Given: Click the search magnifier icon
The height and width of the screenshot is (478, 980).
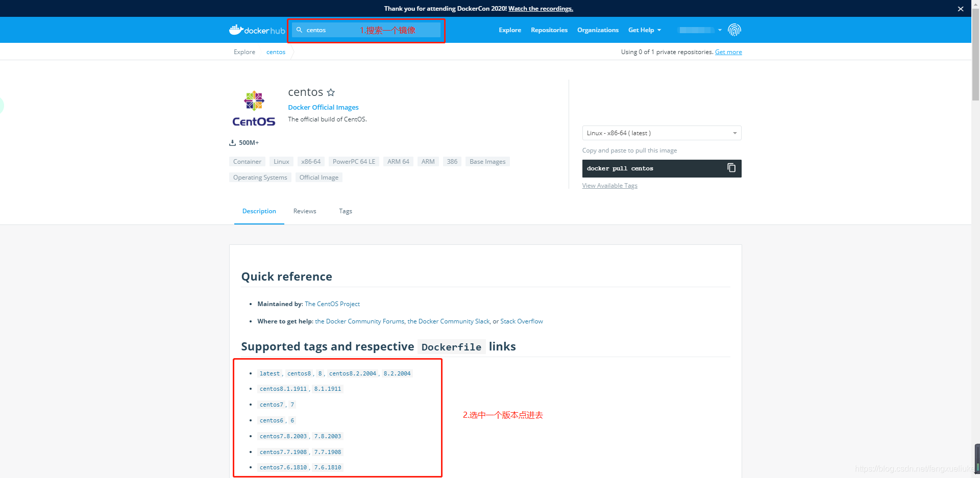Looking at the screenshot, I should point(300,30).
